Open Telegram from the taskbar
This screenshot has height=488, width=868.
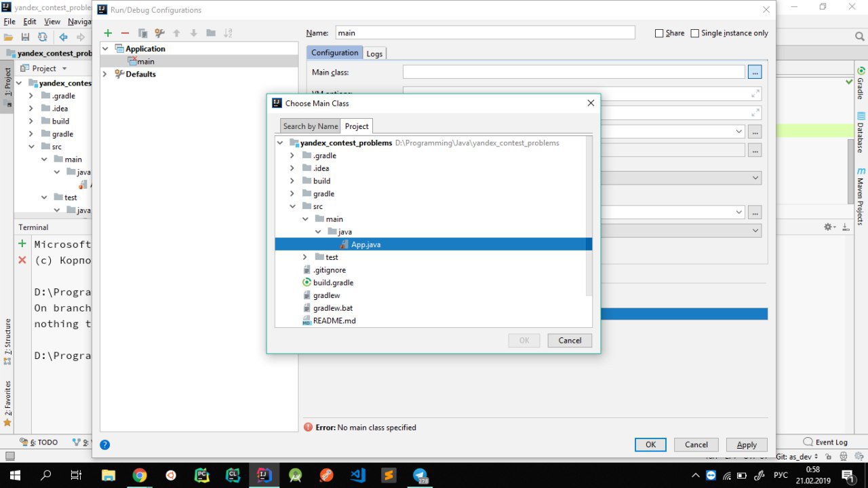pyautogui.click(x=420, y=475)
